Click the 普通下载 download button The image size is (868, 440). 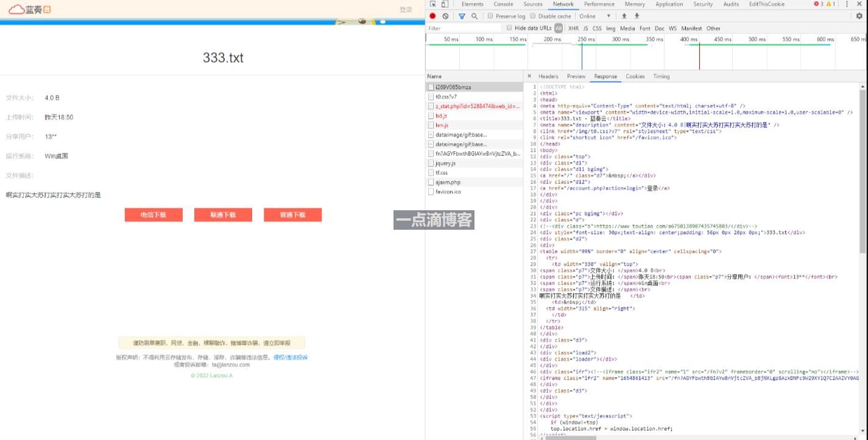pos(292,215)
